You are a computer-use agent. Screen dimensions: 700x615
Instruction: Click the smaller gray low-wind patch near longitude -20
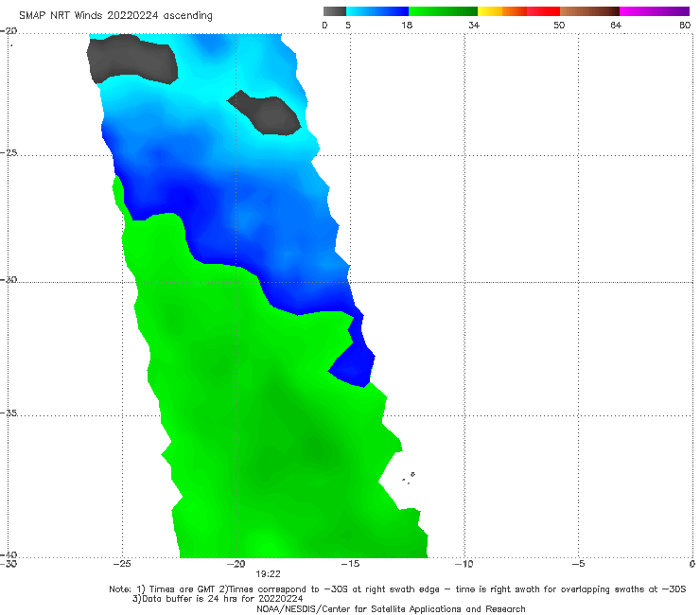266,114
